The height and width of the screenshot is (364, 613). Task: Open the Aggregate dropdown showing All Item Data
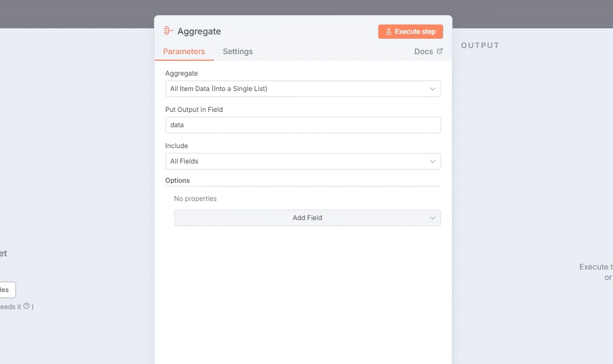coord(303,89)
